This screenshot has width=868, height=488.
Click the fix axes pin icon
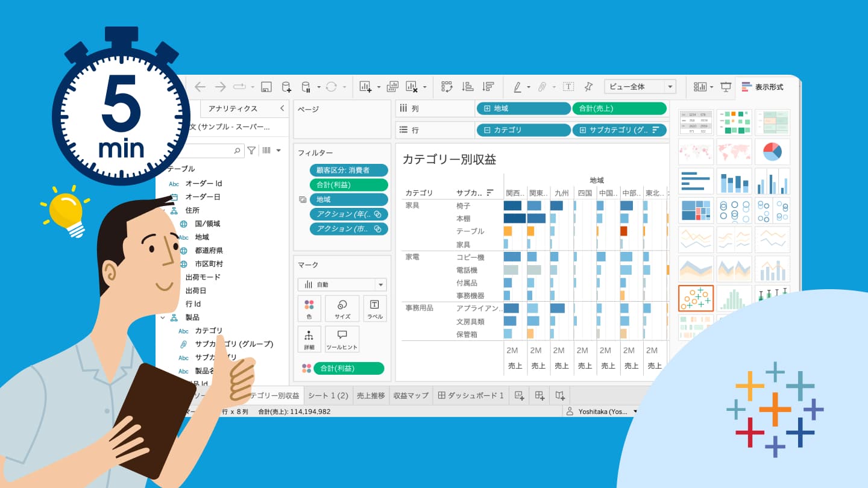pos(588,87)
